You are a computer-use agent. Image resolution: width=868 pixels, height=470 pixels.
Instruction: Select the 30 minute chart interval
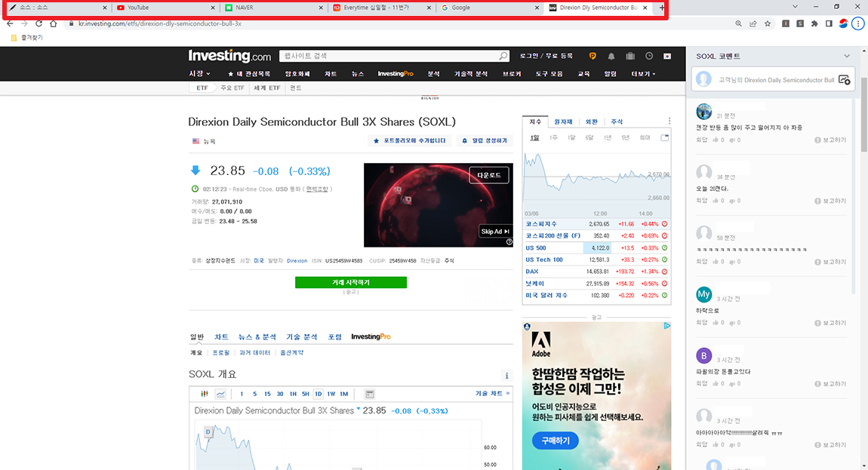pos(280,394)
